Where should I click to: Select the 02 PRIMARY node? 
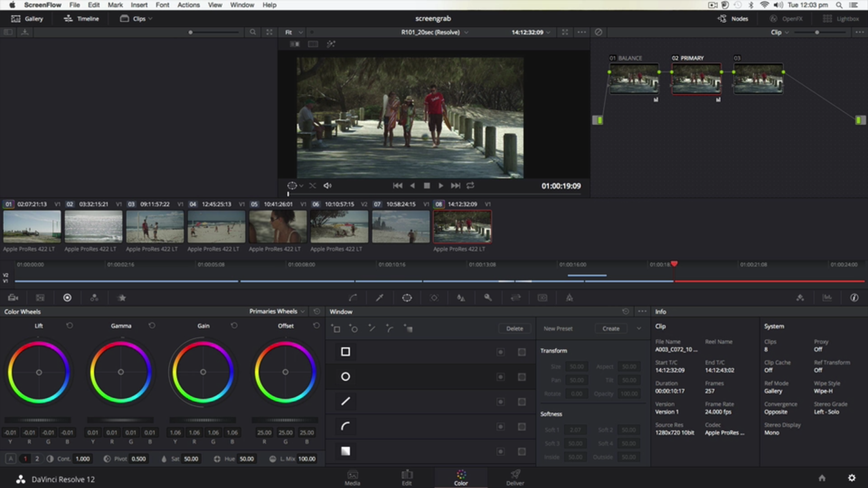click(696, 79)
